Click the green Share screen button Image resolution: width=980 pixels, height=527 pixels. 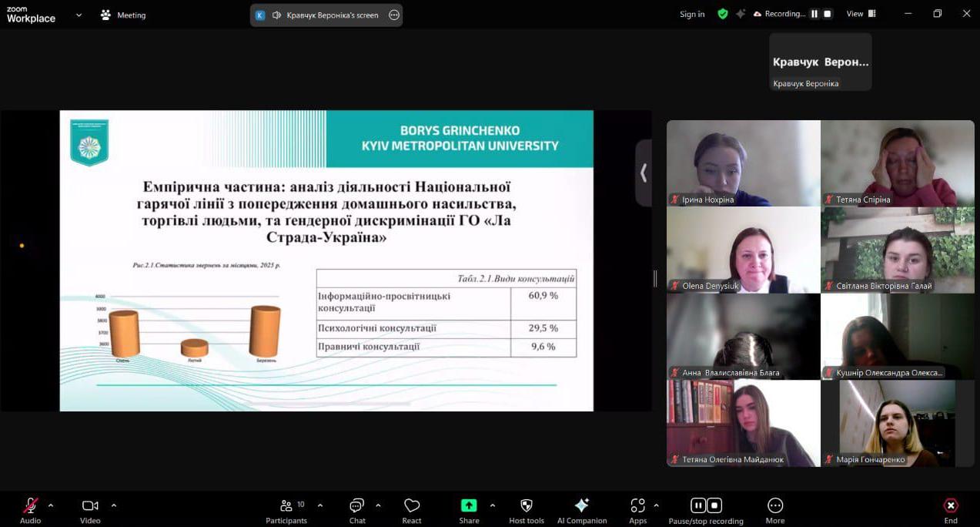[469, 506]
